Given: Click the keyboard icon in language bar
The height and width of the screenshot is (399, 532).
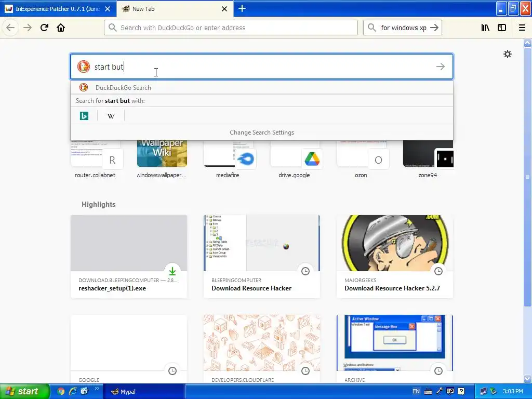Looking at the screenshot, I should (428, 392).
